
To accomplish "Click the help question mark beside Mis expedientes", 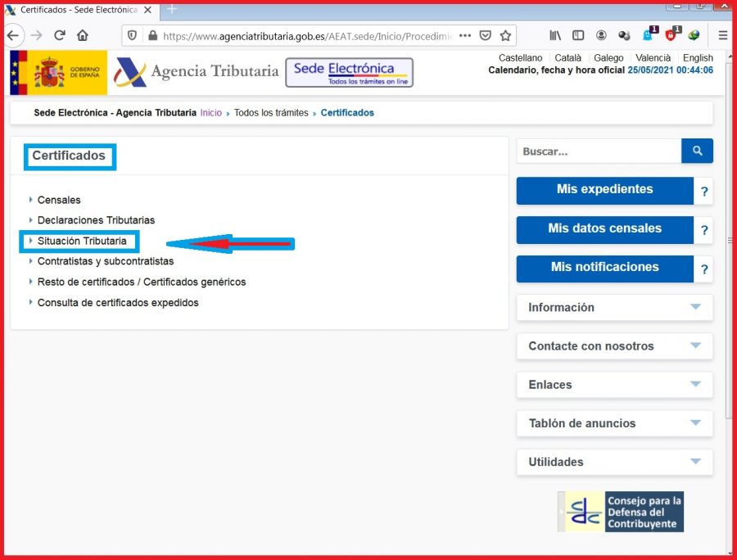I will coord(703,193).
